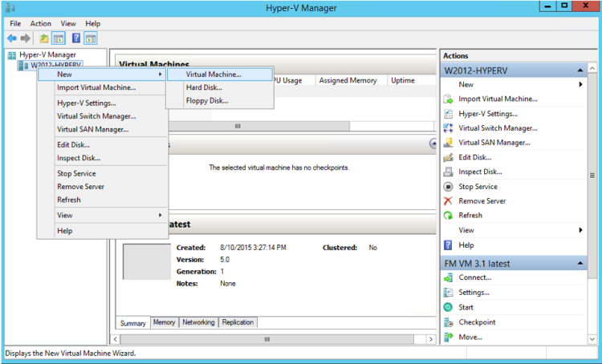This screenshot has width=602, height=364.
Task: Click the Stop Service icon in Actions
Action: pos(448,187)
